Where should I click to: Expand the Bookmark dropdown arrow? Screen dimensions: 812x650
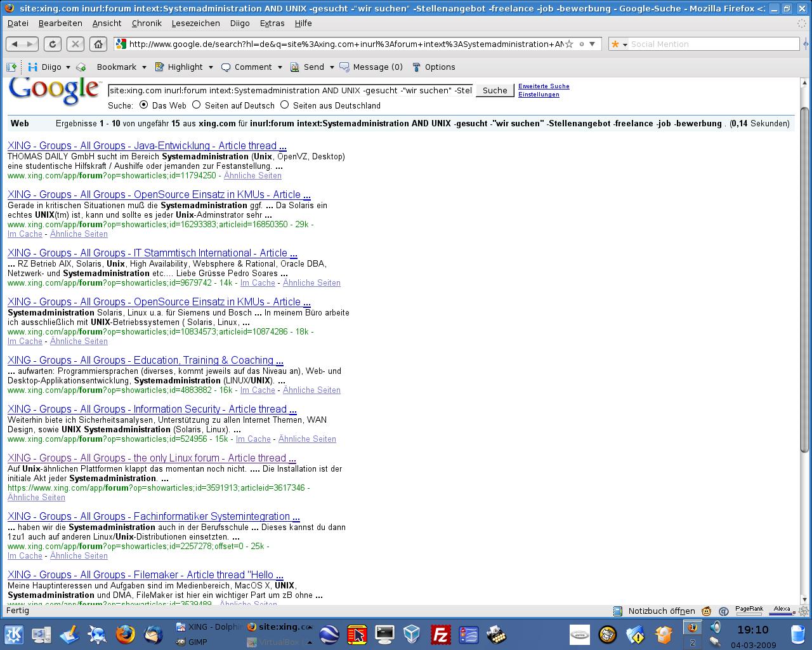coord(144,67)
